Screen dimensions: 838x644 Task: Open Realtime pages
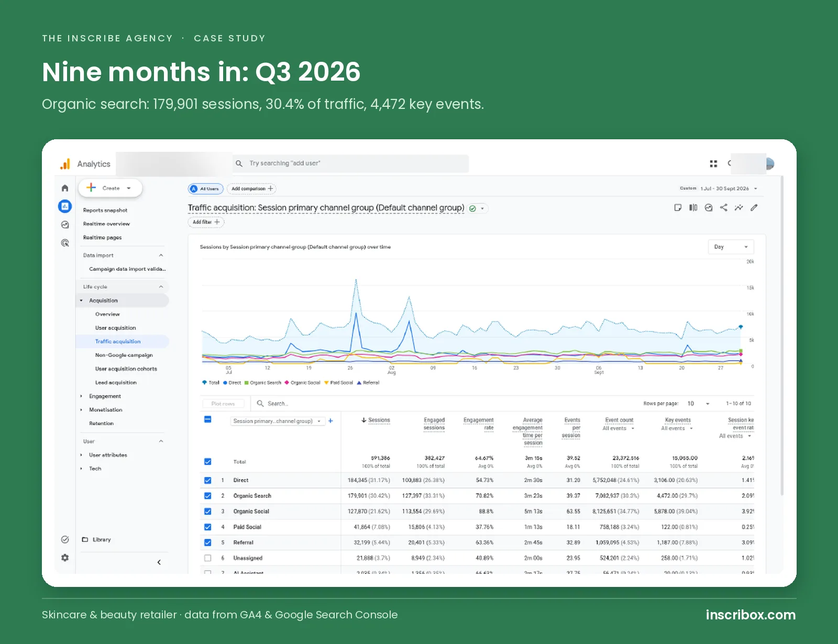(102, 238)
